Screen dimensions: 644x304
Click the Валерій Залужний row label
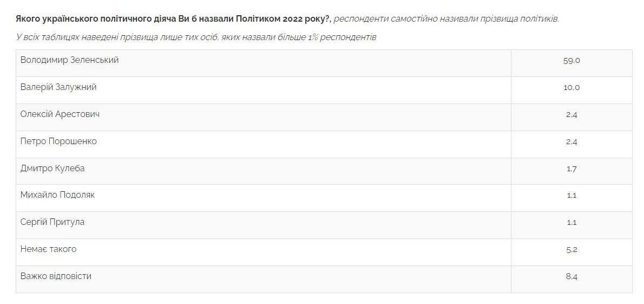(x=58, y=87)
